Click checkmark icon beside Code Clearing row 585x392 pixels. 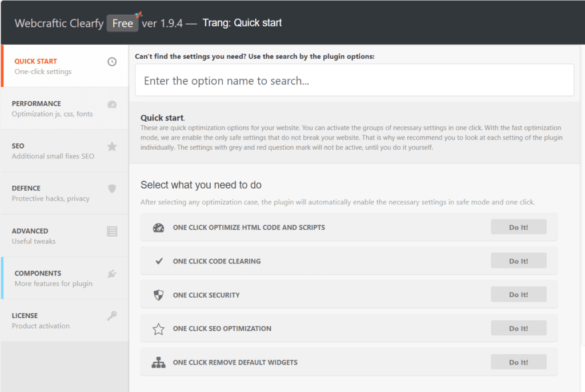tap(159, 261)
